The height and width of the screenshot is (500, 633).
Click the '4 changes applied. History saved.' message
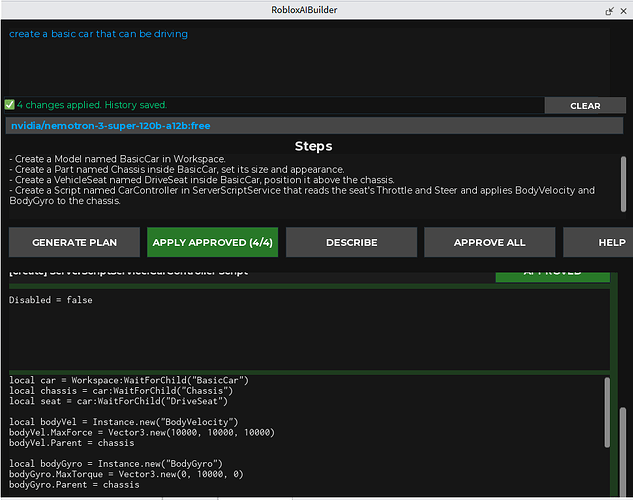click(92, 105)
